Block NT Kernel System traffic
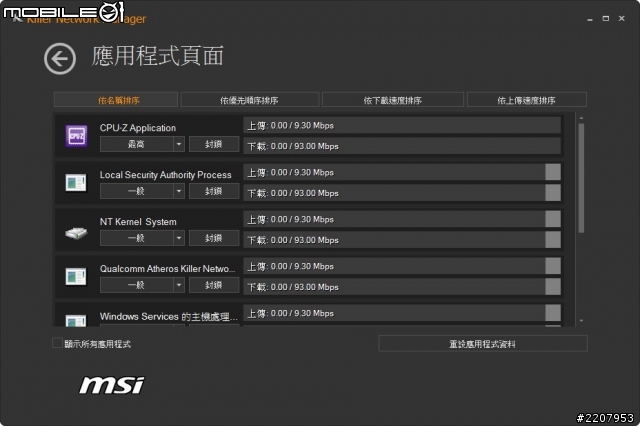Image resolution: width=640 pixels, height=426 pixels. point(214,238)
